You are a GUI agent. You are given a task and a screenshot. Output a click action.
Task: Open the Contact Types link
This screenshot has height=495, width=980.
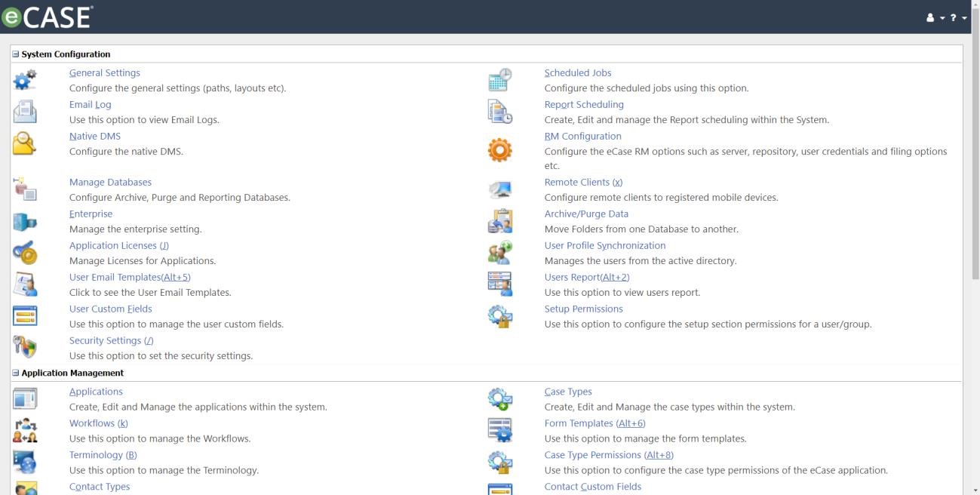click(100, 487)
